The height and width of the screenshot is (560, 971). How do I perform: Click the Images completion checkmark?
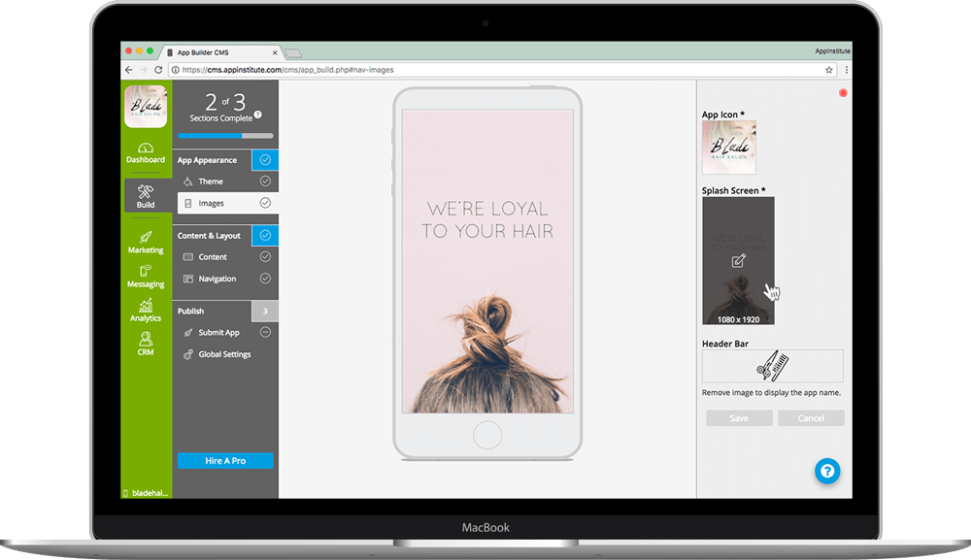point(265,203)
